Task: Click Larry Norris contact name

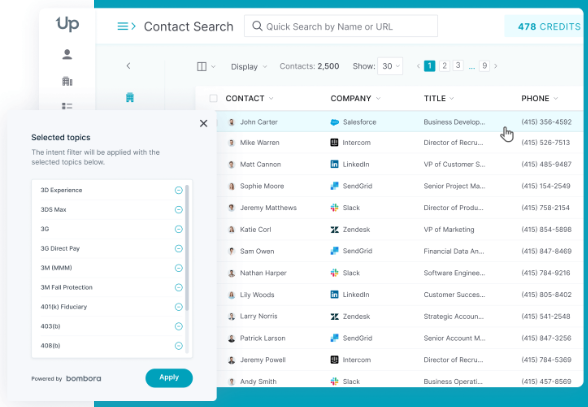Action: pos(259,316)
